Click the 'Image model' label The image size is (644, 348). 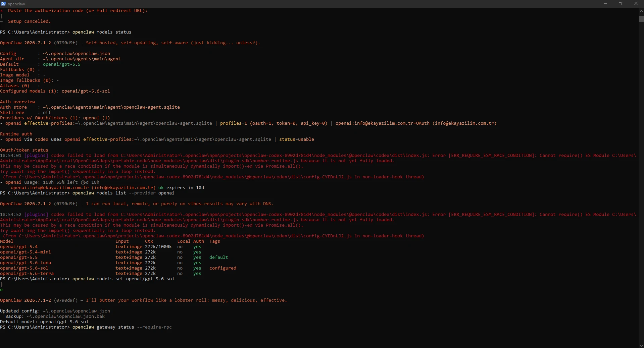pyautogui.click(x=15, y=75)
